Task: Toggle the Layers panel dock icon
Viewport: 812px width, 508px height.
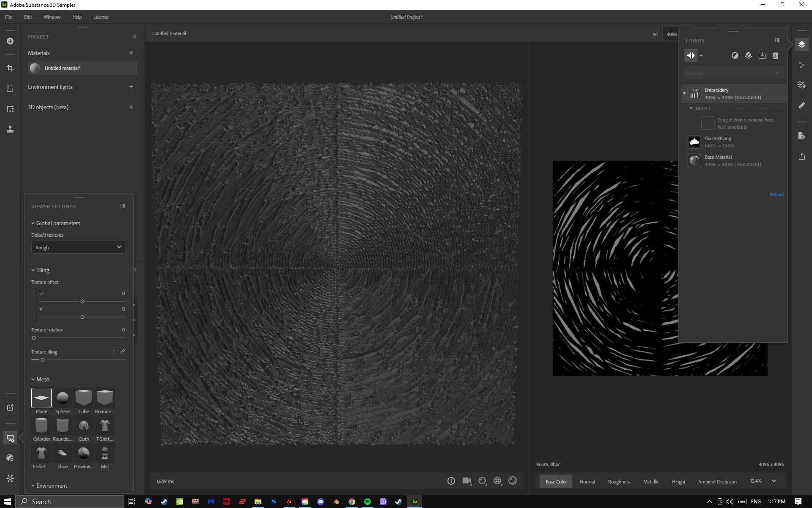Action: 777,40
